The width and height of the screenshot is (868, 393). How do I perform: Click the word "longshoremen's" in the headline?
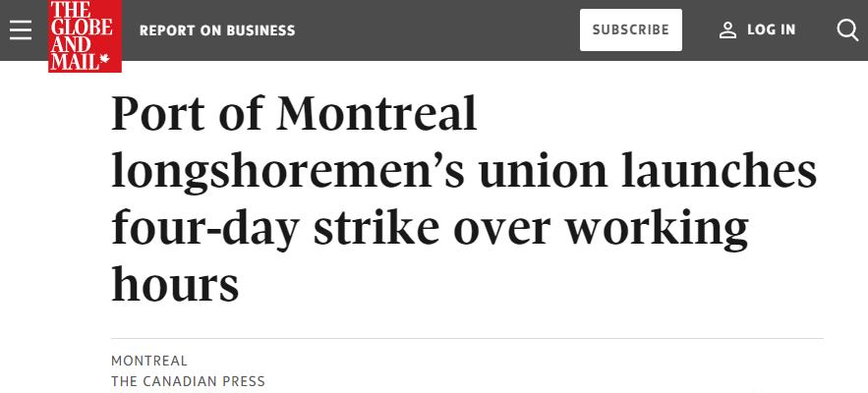pos(288,172)
